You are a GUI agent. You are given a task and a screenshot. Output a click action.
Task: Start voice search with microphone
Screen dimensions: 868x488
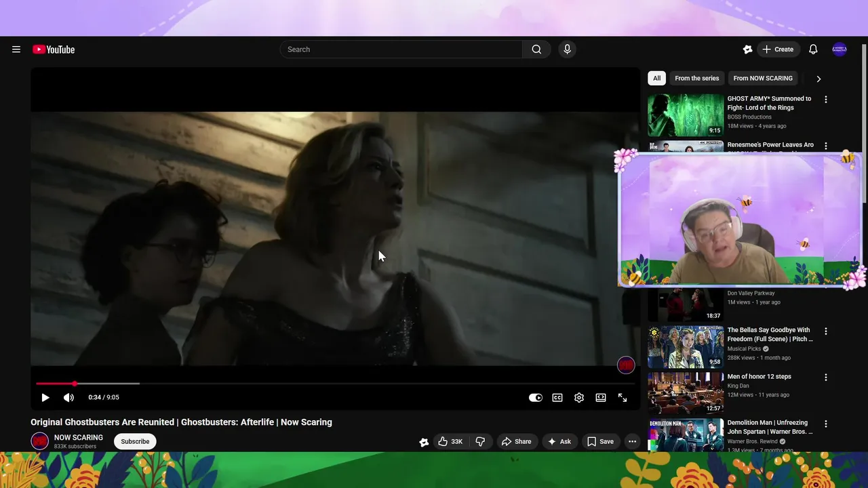click(568, 49)
